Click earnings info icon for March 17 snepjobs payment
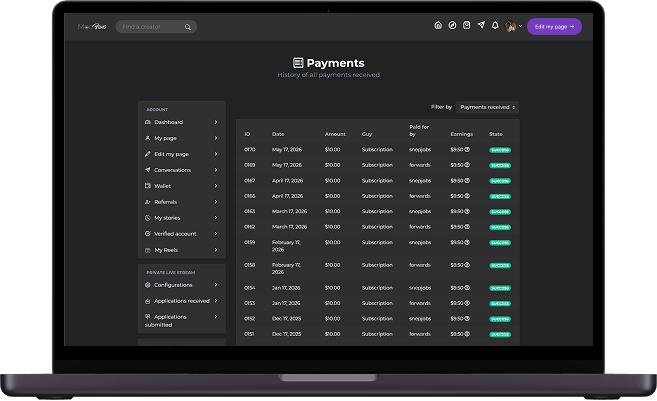The image size is (657, 401). 467,211
